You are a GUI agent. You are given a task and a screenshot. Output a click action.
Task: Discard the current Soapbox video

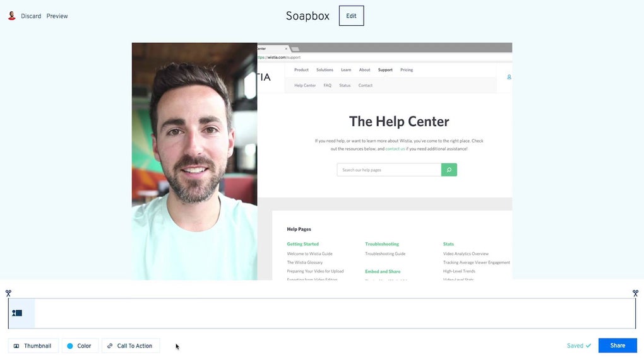click(31, 16)
